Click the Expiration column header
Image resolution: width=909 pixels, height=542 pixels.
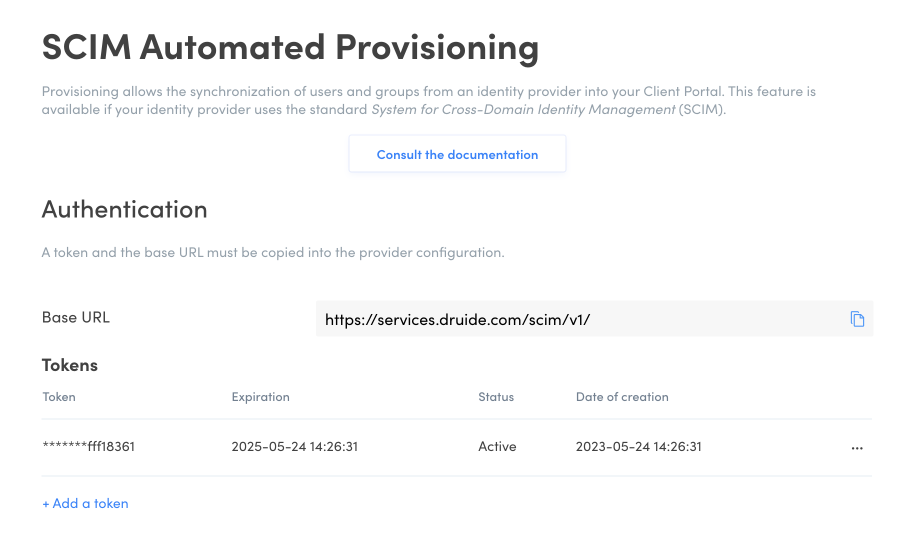pyautogui.click(x=260, y=397)
